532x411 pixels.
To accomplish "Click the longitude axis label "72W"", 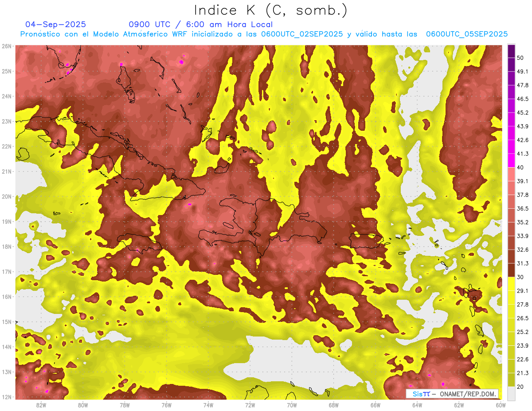I will tap(250, 405).
